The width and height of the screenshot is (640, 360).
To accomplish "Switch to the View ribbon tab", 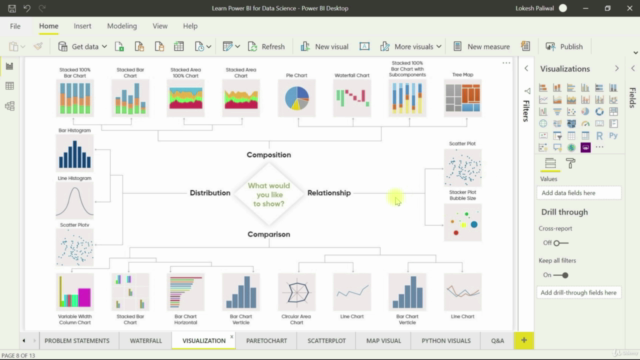I will point(160,26).
